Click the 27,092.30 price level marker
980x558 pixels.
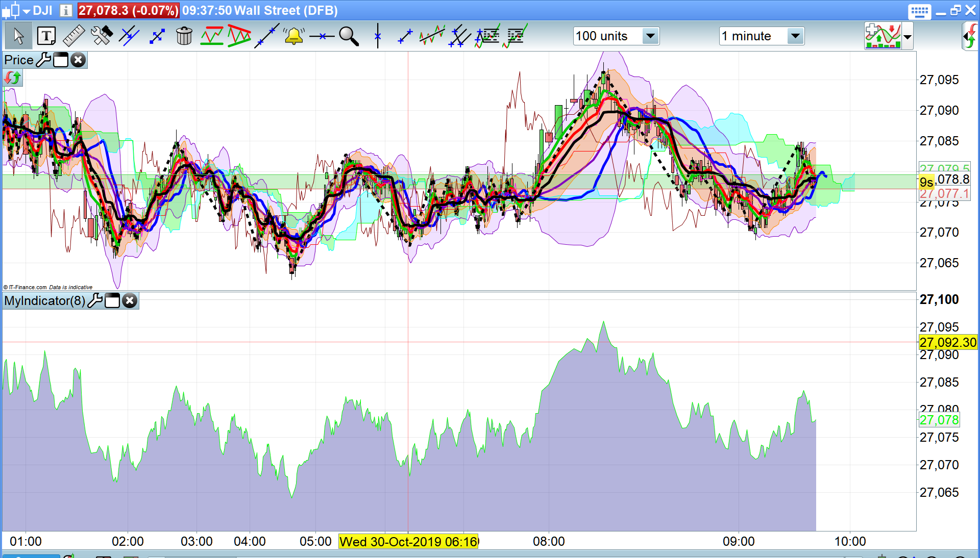click(x=947, y=342)
